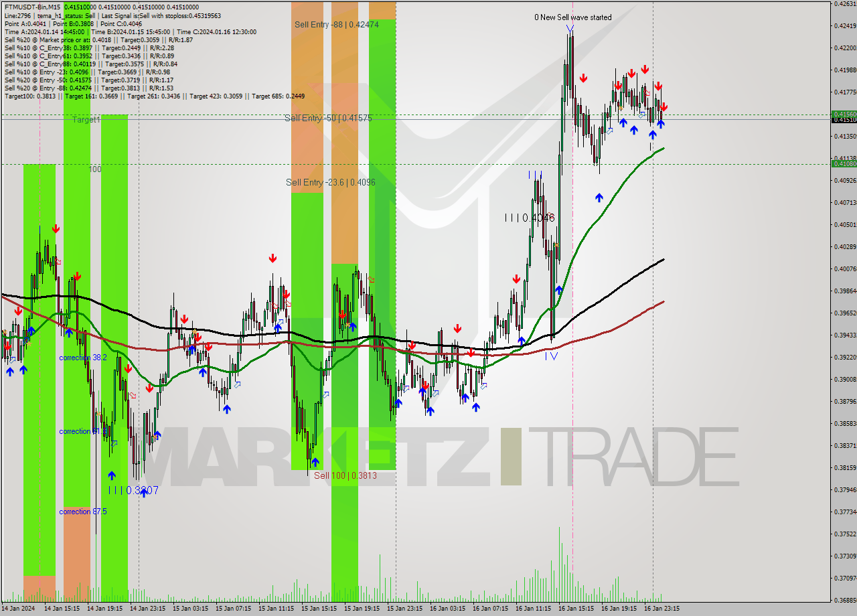Click the I V wave label

(551, 356)
